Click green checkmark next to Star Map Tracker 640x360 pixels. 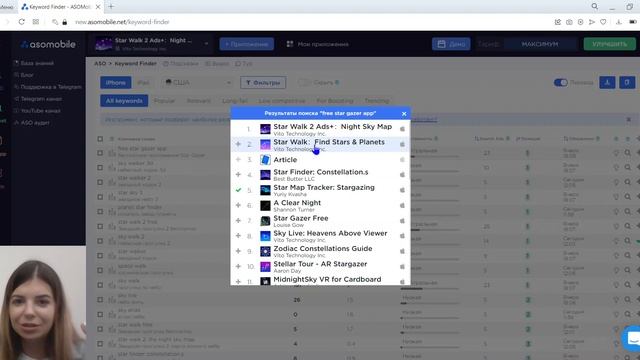(x=238, y=189)
